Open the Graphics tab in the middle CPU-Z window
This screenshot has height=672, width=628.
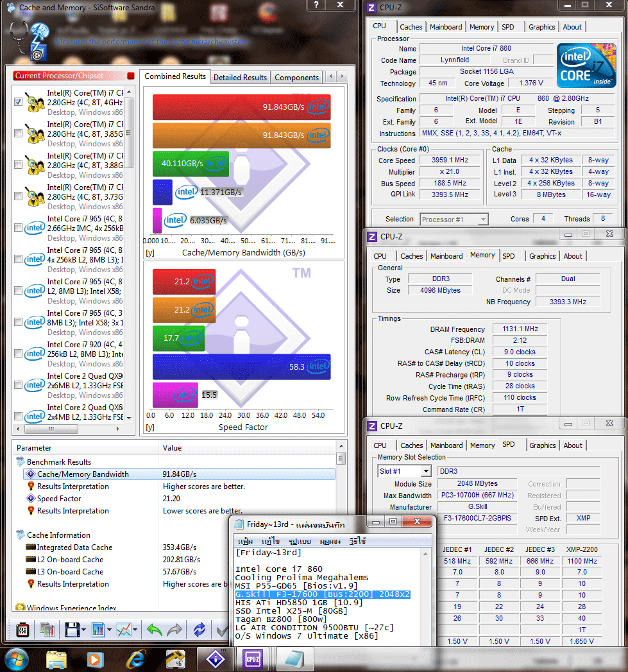coord(542,256)
